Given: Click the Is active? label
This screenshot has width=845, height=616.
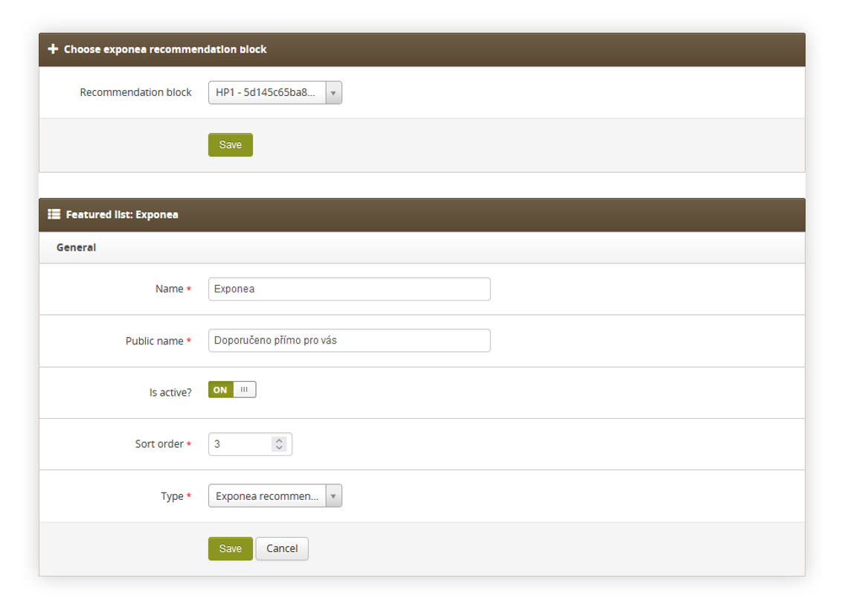Looking at the screenshot, I should coord(170,392).
